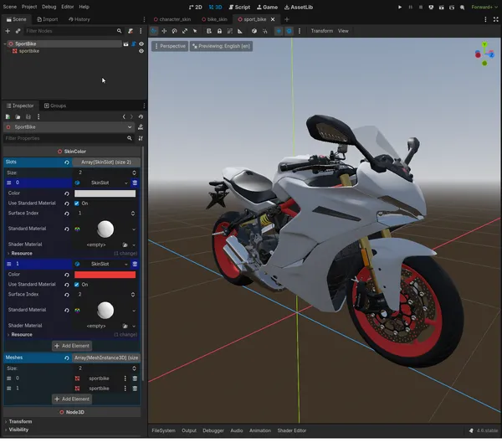This screenshot has width=502, height=448.
Task: Click Previewing: English [en] button
Action: point(221,46)
